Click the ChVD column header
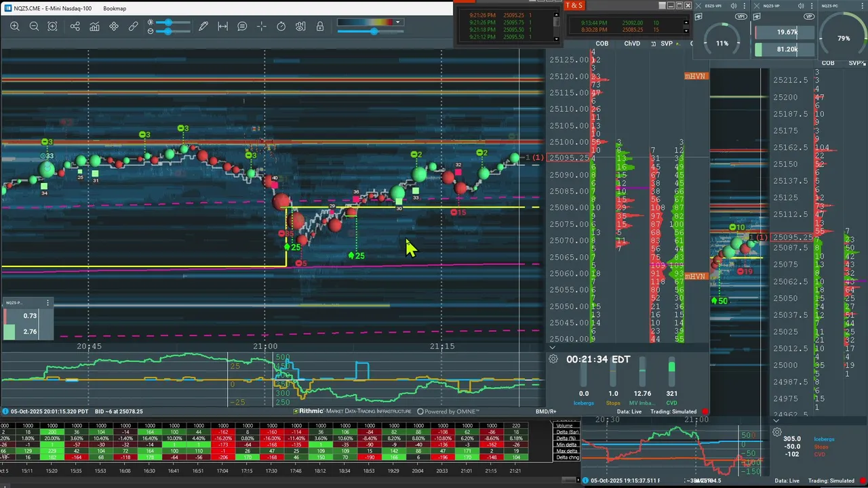 (631, 43)
